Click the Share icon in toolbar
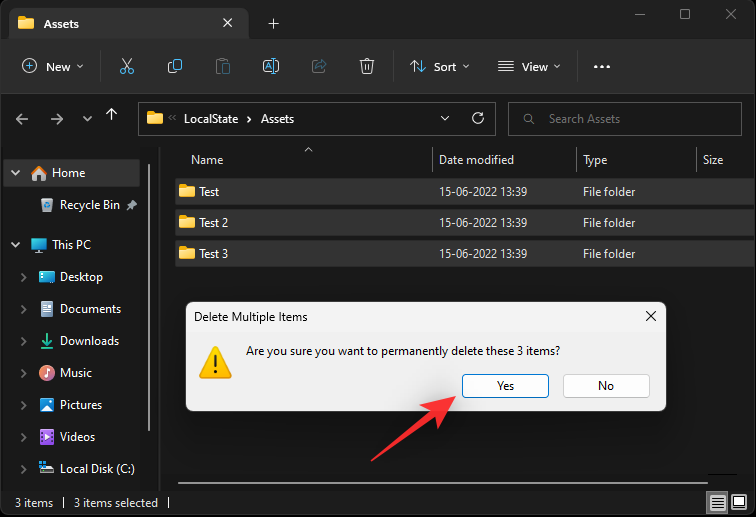 [319, 66]
